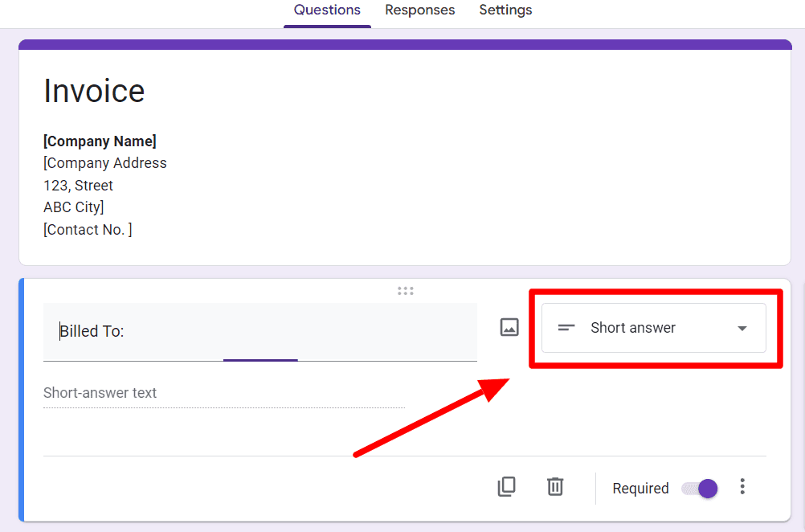Open more options three-dot menu
The image size is (805, 532).
[742, 487]
